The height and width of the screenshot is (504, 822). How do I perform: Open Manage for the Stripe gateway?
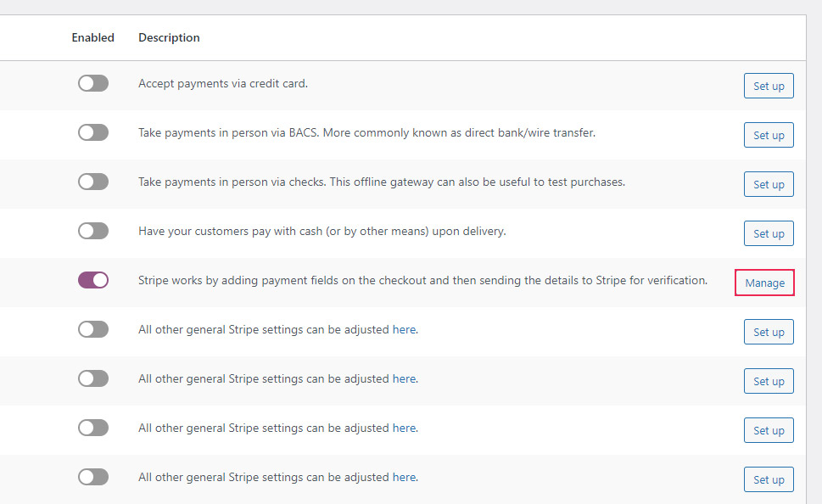tap(765, 283)
